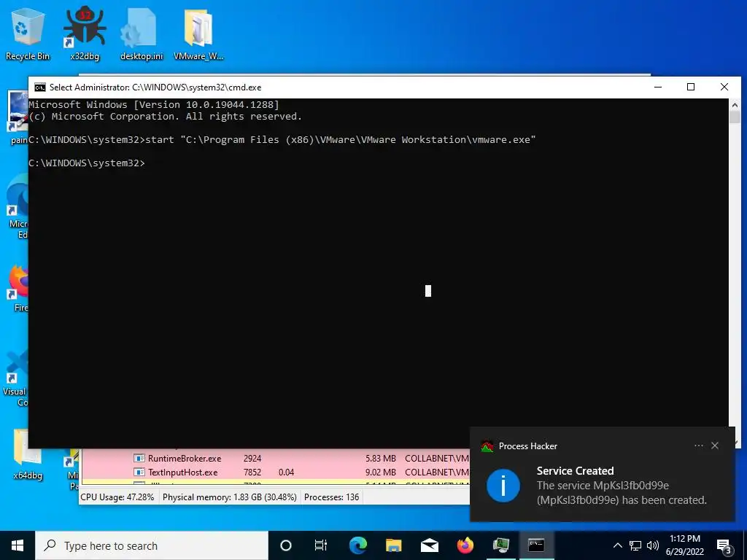Click CPU Usage in Process Hacker status bar
Image resolution: width=747 pixels, height=560 pixels.
coord(117,497)
